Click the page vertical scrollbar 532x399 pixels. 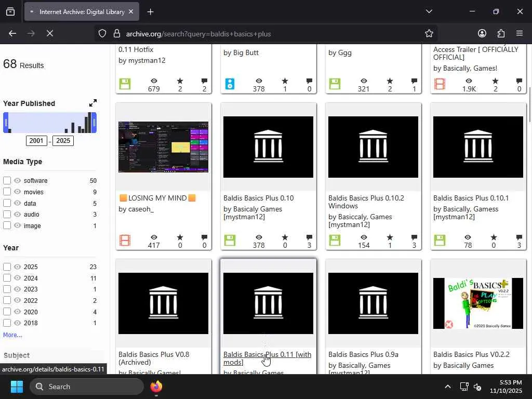[x=529, y=105]
